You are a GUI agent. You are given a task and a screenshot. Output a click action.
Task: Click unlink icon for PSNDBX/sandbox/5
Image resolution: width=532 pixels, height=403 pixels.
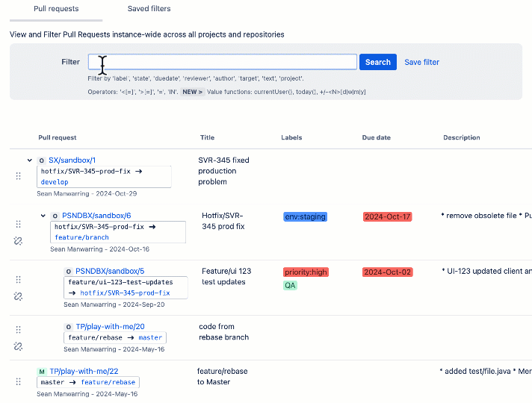(x=18, y=296)
